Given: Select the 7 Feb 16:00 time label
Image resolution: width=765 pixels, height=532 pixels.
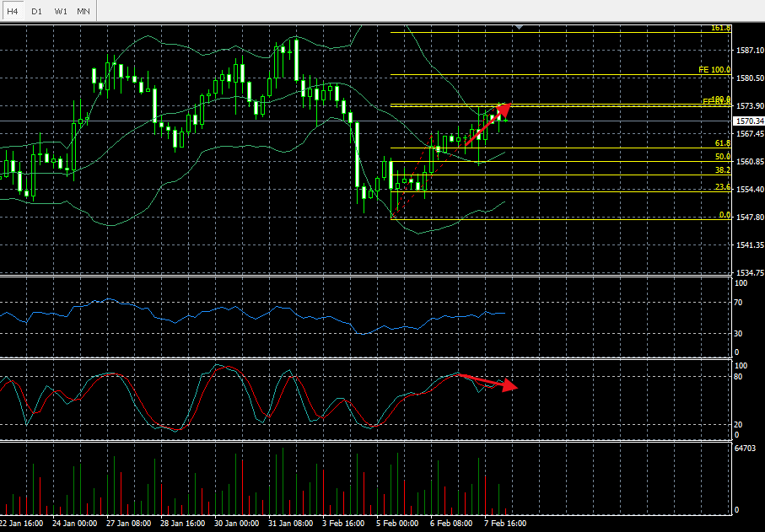Looking at the screenshot, I should click(505, 524).
